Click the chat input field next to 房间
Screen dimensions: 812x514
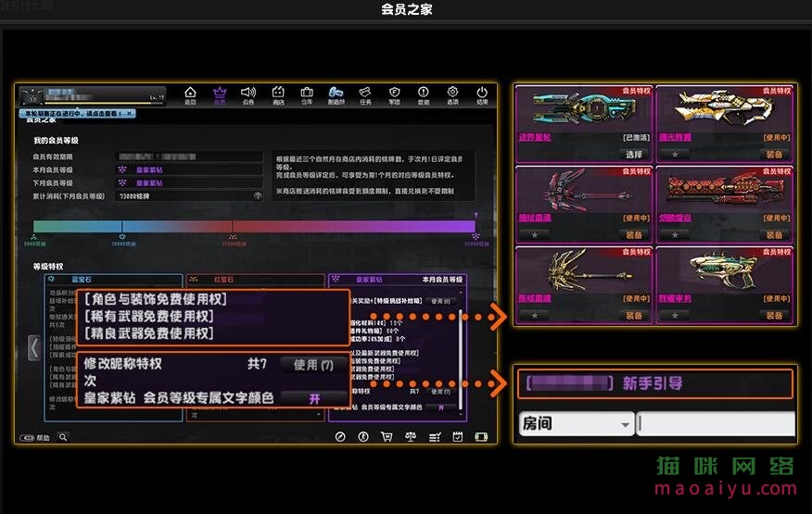click(716, 423)
